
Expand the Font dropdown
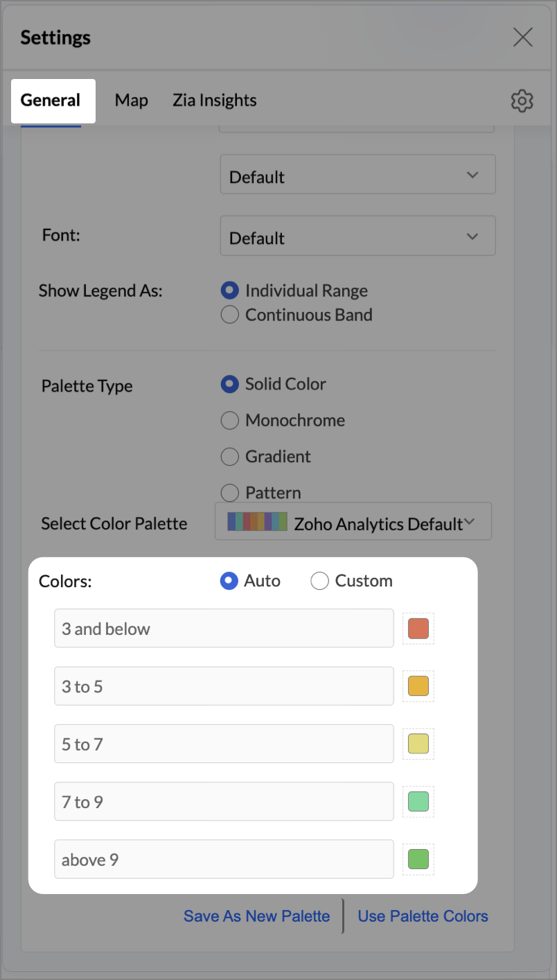click(357, 236)
